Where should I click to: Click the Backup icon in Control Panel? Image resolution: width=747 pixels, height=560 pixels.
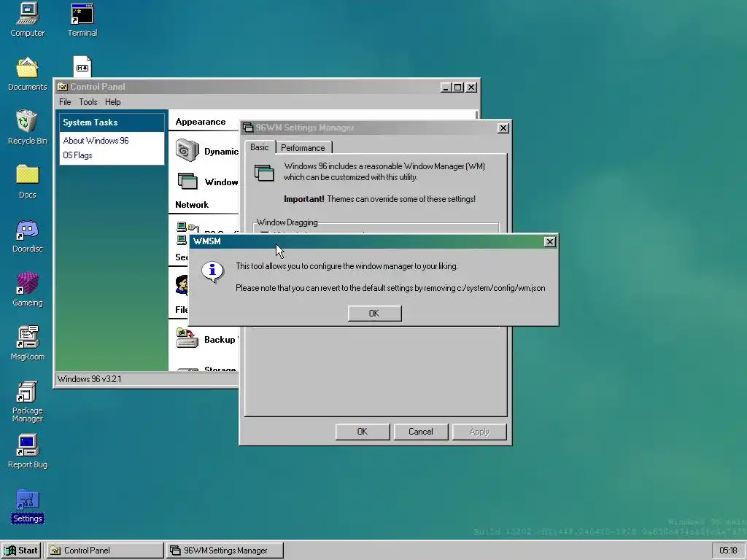[187, 338]
